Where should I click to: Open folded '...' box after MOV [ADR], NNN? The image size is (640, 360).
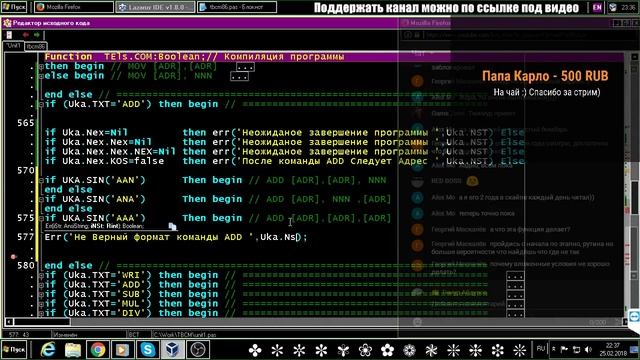(239, 76)
